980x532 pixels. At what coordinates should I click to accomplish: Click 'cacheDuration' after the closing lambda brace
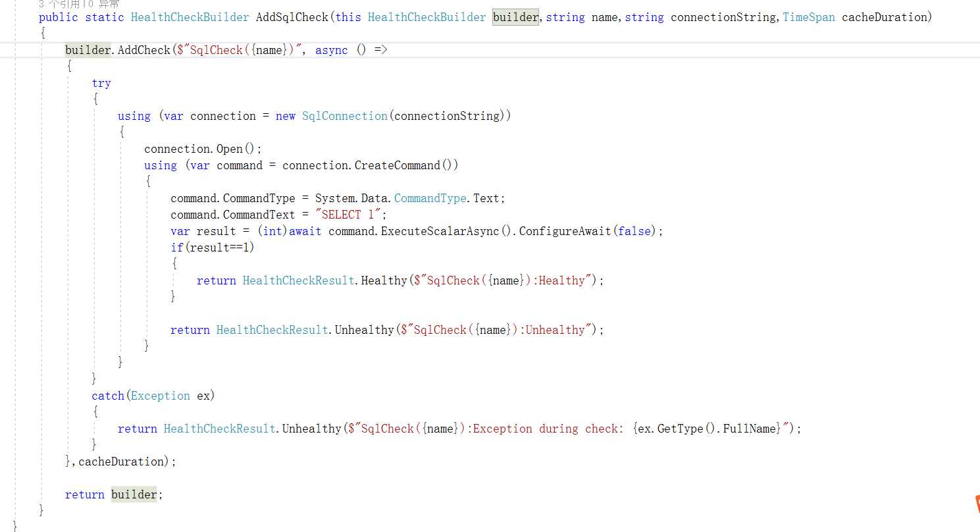point(121,462)
